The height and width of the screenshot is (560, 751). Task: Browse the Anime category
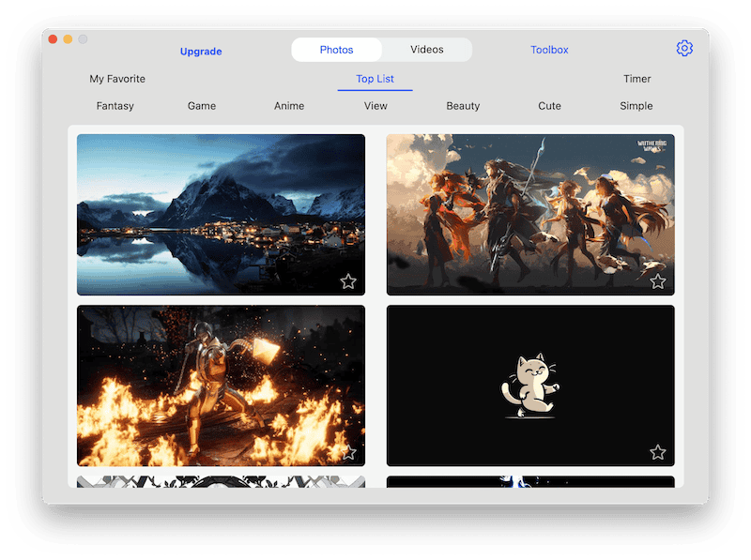pyautogui.click(x=289, y=106)
